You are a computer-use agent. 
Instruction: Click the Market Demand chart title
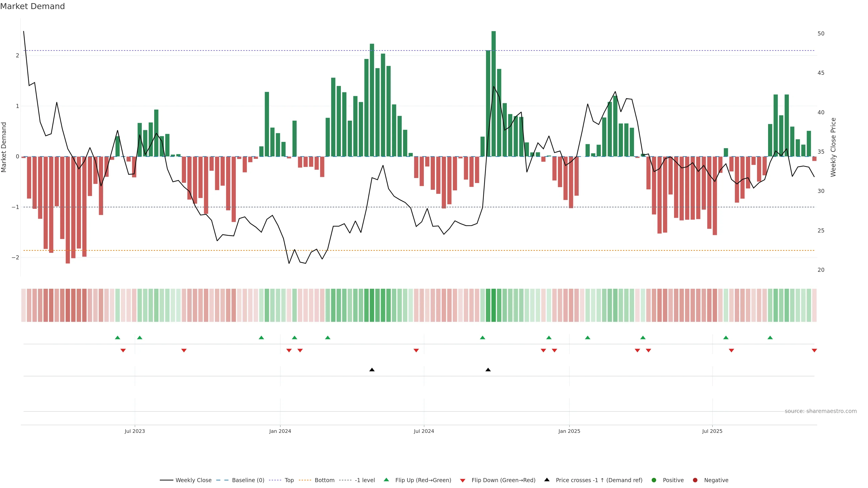pyautogui.click(x=32, y=6)
